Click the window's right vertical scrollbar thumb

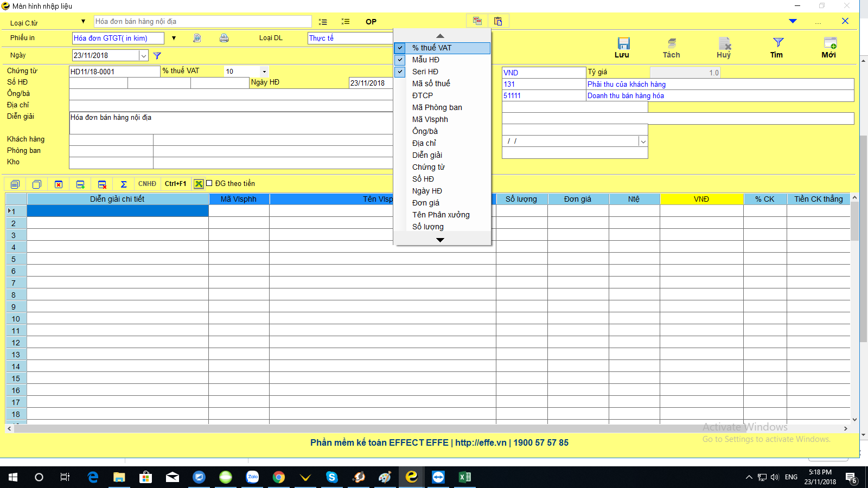pyautogui.click(x=864, y=239)
